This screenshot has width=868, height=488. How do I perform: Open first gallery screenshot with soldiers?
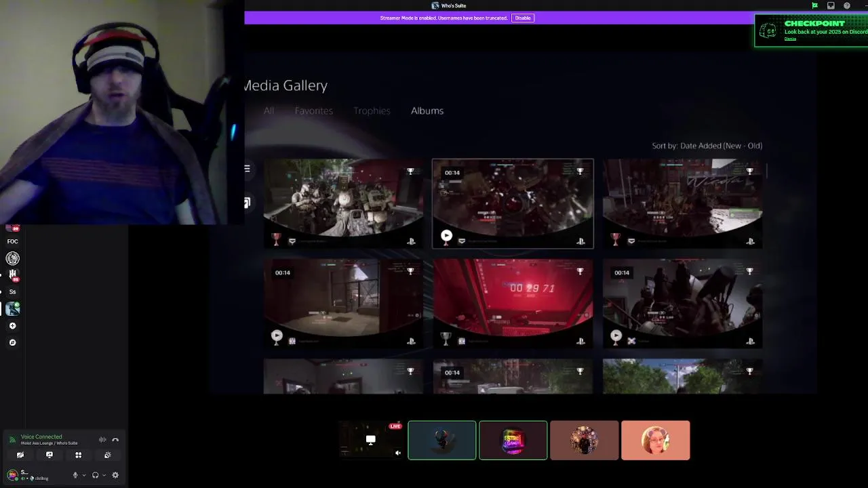coord(343,203)
